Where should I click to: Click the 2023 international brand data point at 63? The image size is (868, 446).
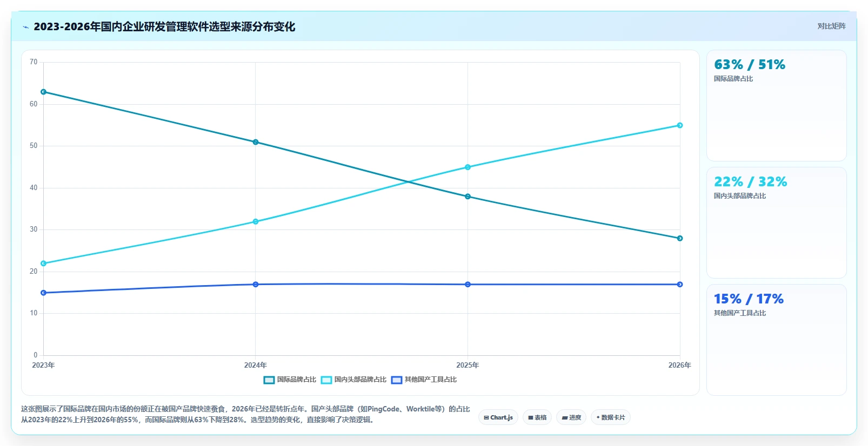44,92
